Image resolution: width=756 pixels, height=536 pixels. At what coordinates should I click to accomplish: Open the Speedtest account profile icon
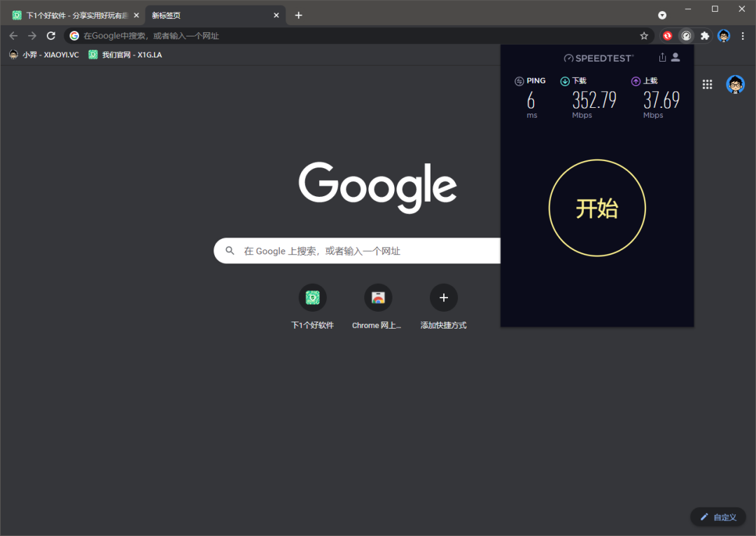click(x=675, y=57)
